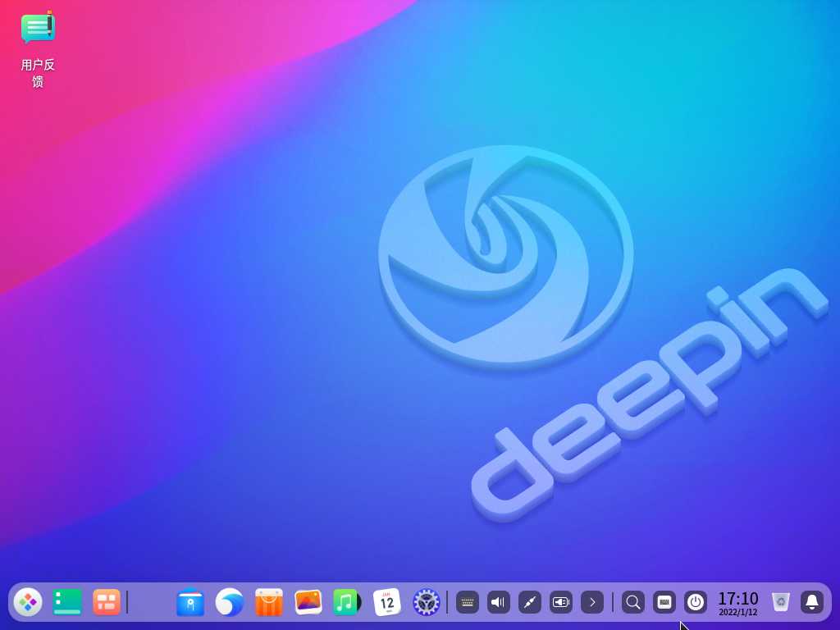
Task: Open the multitasking view icon in dock
Action: pyautogui.click(x=107, y=602)
